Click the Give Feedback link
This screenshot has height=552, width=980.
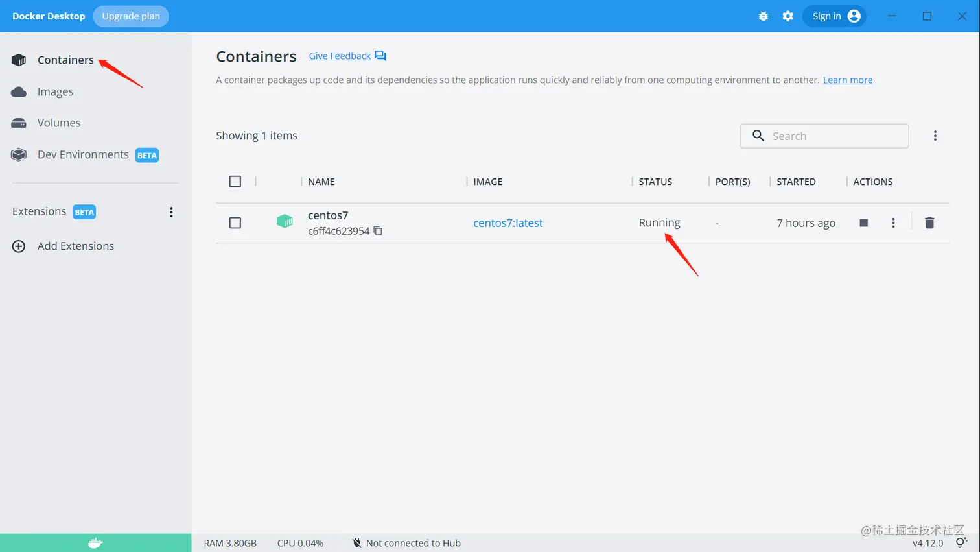pos(340,56)
